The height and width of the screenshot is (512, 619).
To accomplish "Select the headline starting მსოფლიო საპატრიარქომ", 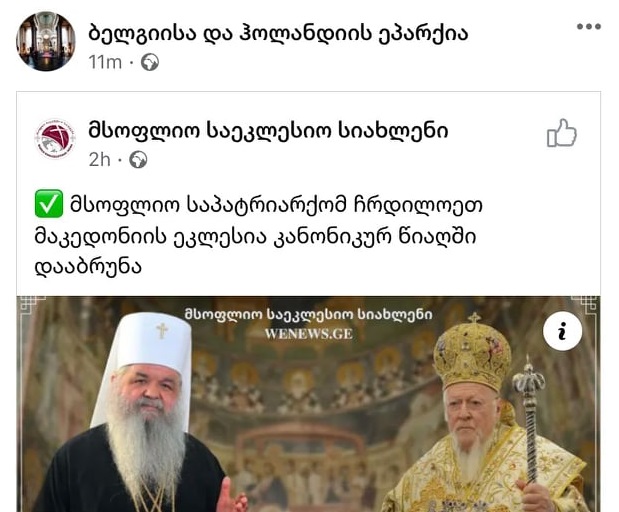I will 259,236.
